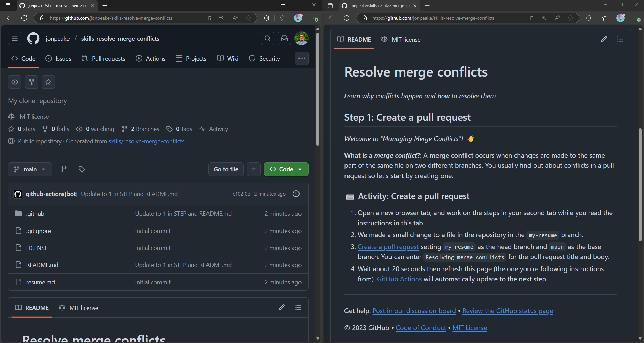Open skills/resolve-merge-conflicts template link
The width and height of the screenshot is (644, 343).
pos(146,141)
